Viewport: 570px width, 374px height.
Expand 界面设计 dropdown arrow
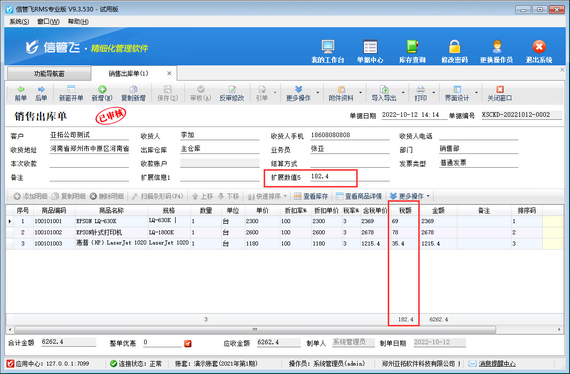pos(476,93)
